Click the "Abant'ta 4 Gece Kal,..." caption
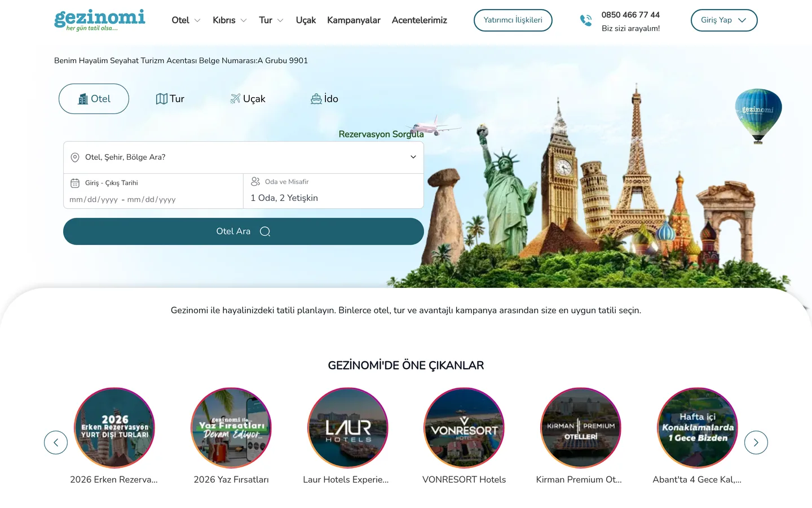Image resolution: width=812 pixels, height=508 pixels. click(x=697, y=480)
